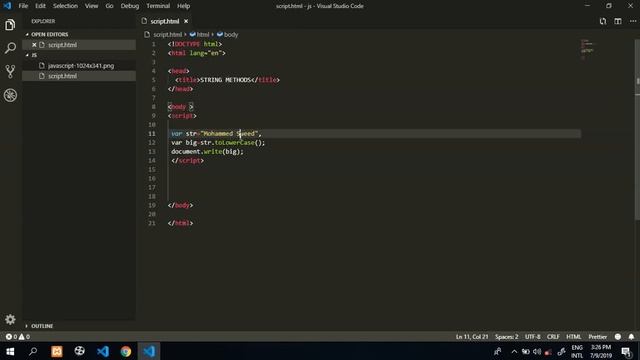The height and width of the screenshot is (360, 640).
Task: Open the Windows Start menu
Action: 10,351
